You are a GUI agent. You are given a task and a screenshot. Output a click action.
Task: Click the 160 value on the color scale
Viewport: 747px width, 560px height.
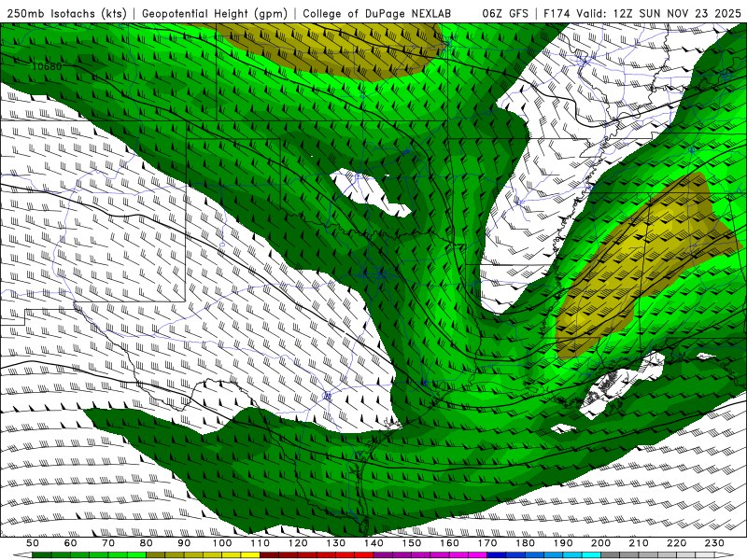tap(449, 543)
